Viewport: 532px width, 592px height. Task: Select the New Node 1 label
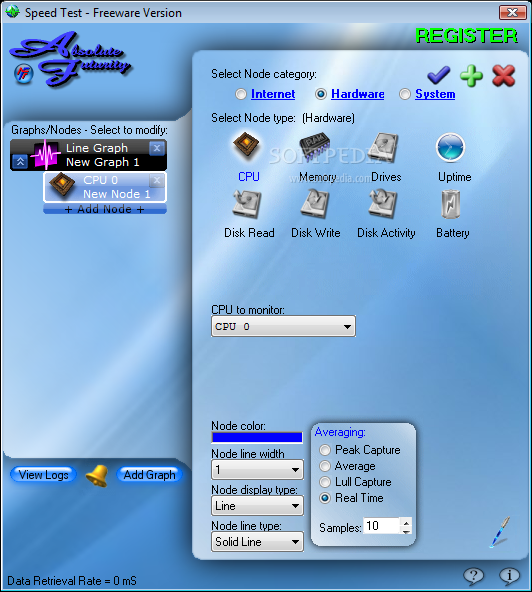[117, 194]
